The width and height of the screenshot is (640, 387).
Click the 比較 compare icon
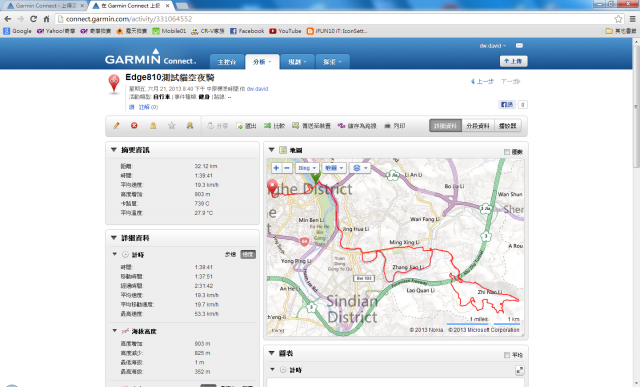tap(267, 126)
